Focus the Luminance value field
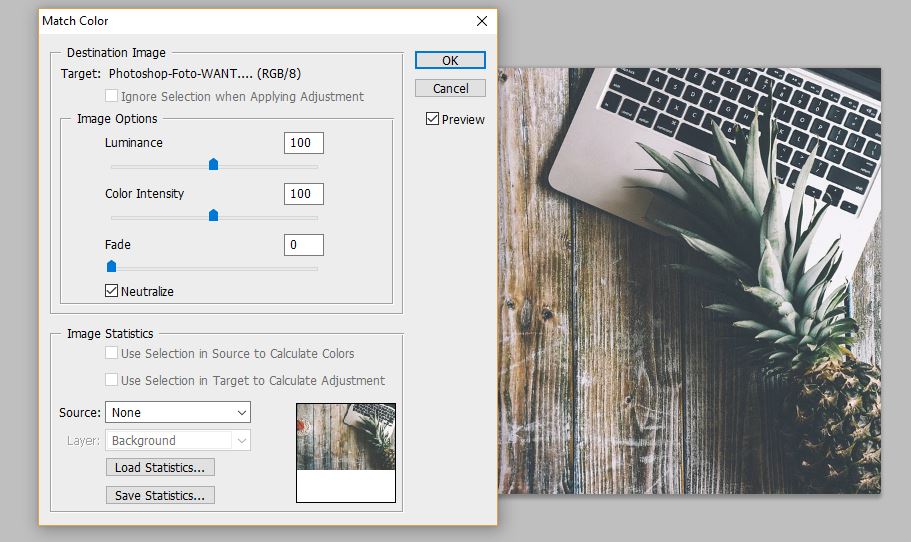This screenshot has height=542, width=911. 303,143
